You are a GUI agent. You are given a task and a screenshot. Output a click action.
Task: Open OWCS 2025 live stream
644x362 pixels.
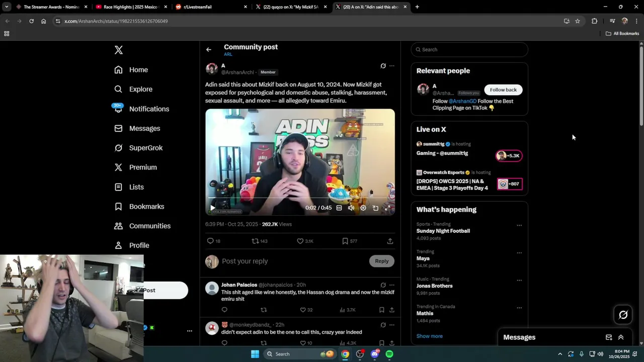(x=469, y=180)
